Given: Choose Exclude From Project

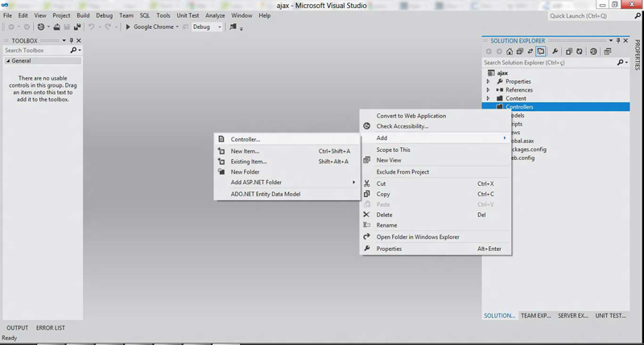Looking at the screenshot, I should pos(436,172).
